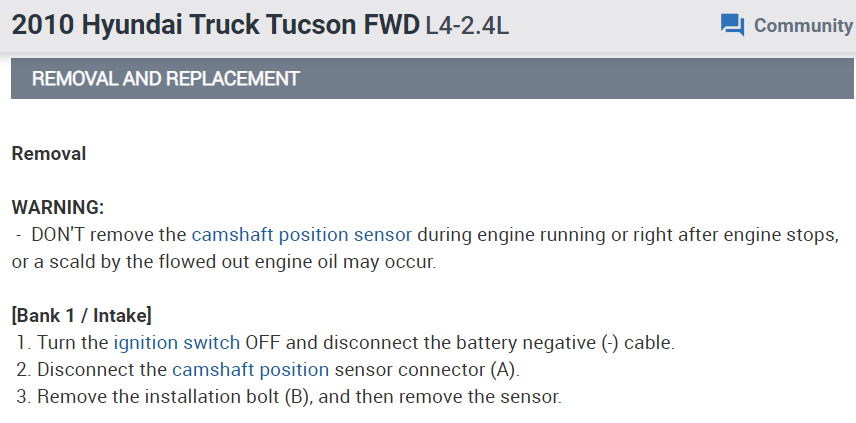This screenshot has width=856, height=423.
Task: Click the WARNING: label
Action: click(57, 208)
